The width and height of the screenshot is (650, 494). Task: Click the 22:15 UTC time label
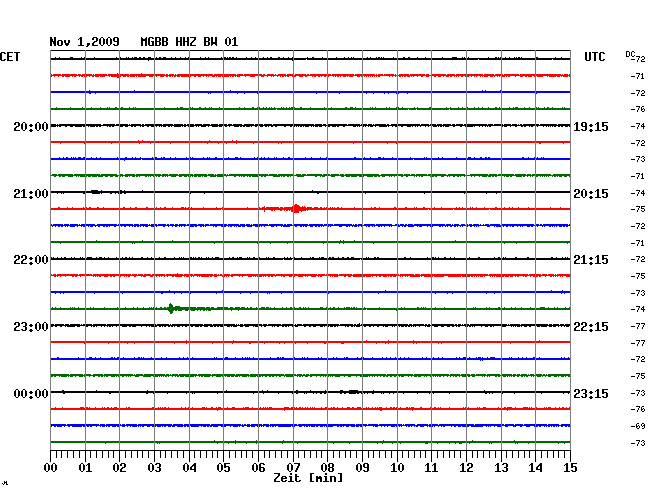pos(591,327)
